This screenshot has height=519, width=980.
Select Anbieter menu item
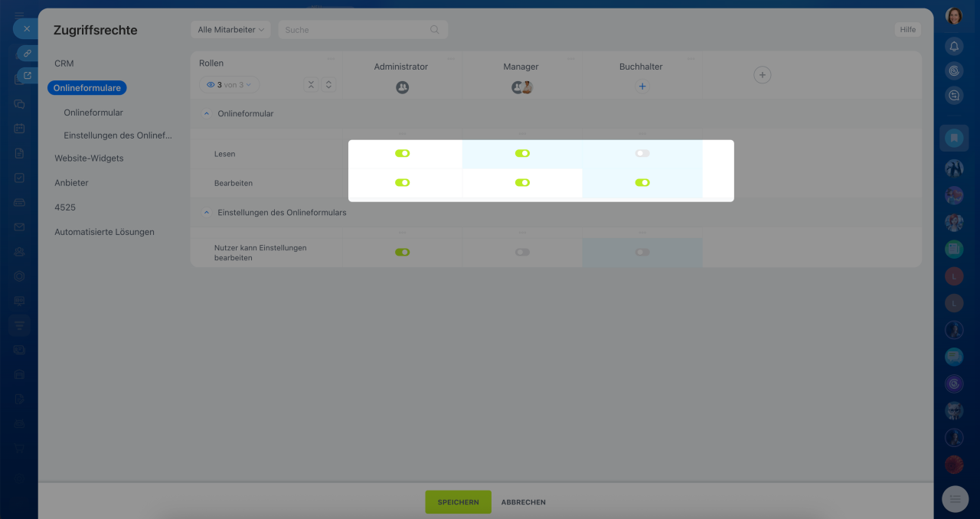[71, 183]
